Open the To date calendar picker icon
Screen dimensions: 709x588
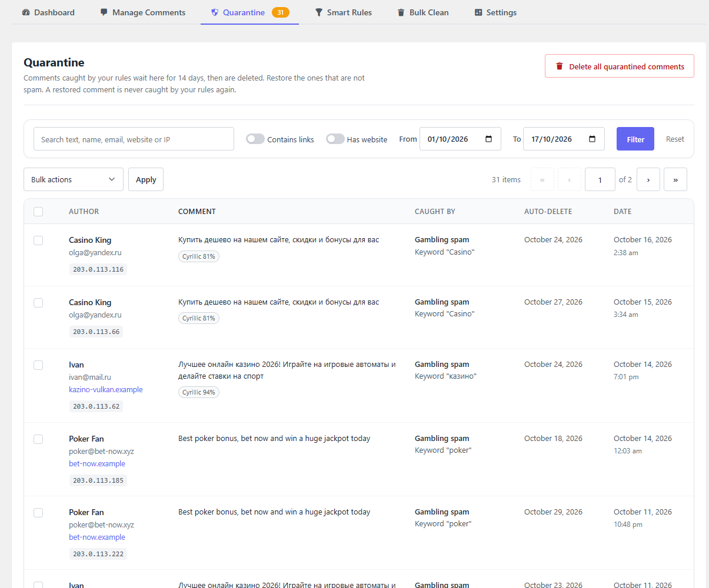coord(593,139)
